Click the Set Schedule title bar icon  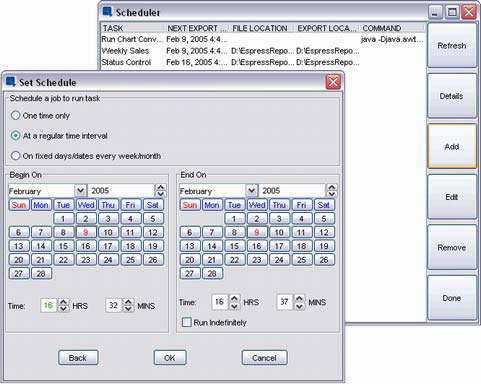point(11,82)
